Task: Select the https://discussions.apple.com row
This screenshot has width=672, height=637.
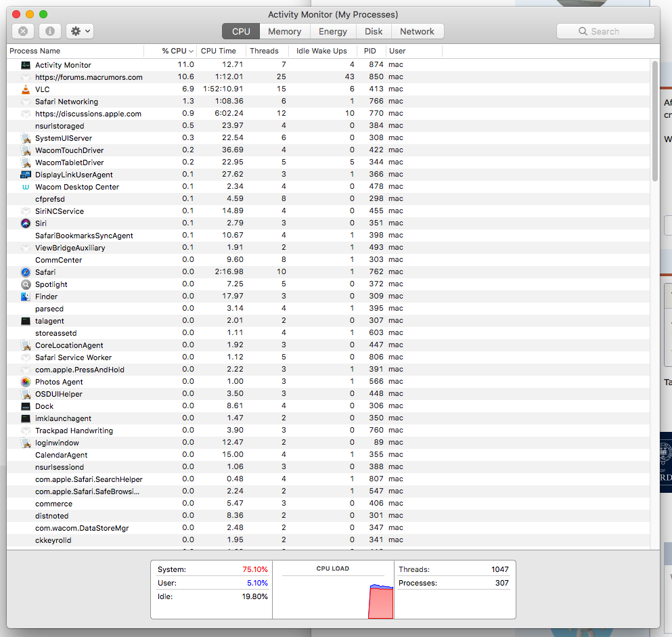Action: 328,114
